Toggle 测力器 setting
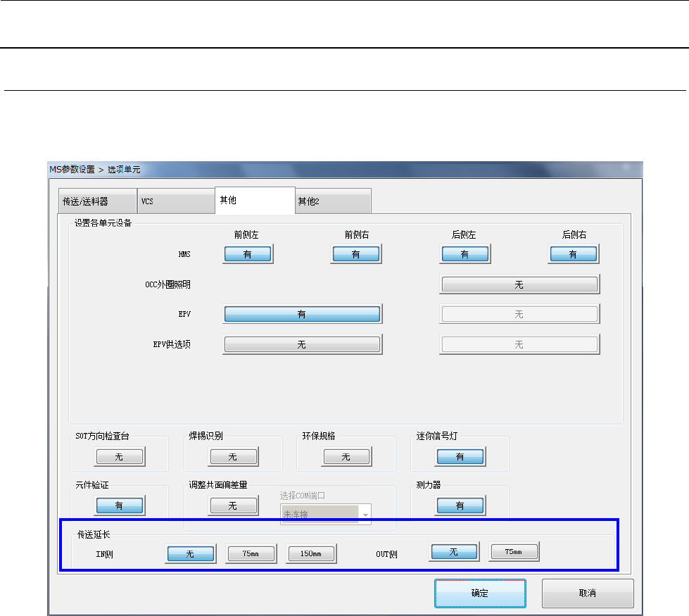This screenshot has width=689, height=616. [460, 505]
